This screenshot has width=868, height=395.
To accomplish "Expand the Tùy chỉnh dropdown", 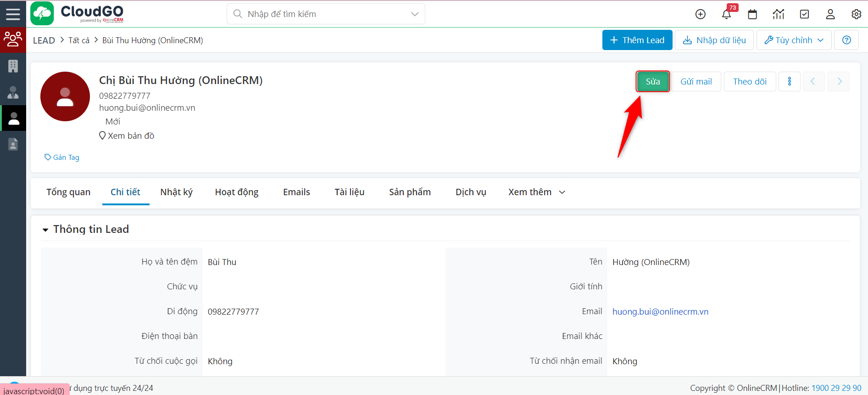I will [x=794, y=40].
